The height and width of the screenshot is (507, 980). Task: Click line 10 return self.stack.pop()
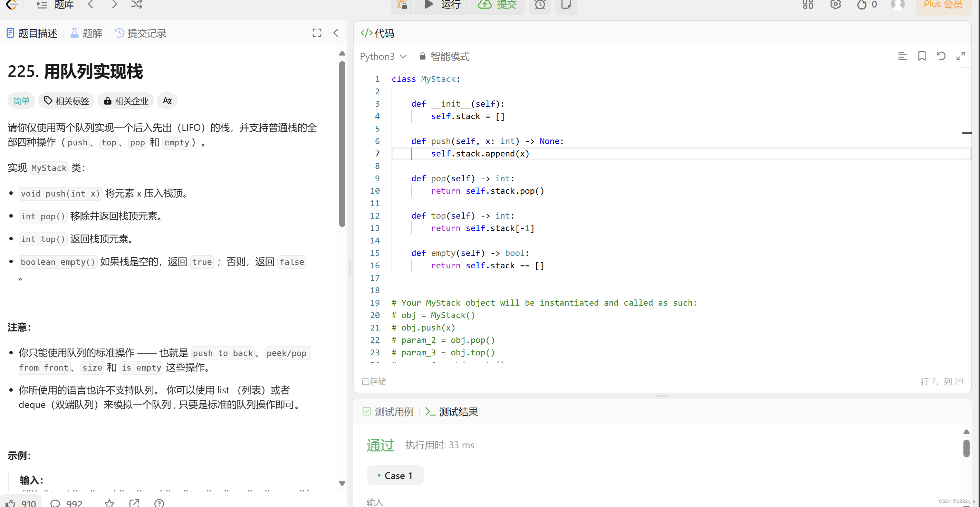point(487,191)
